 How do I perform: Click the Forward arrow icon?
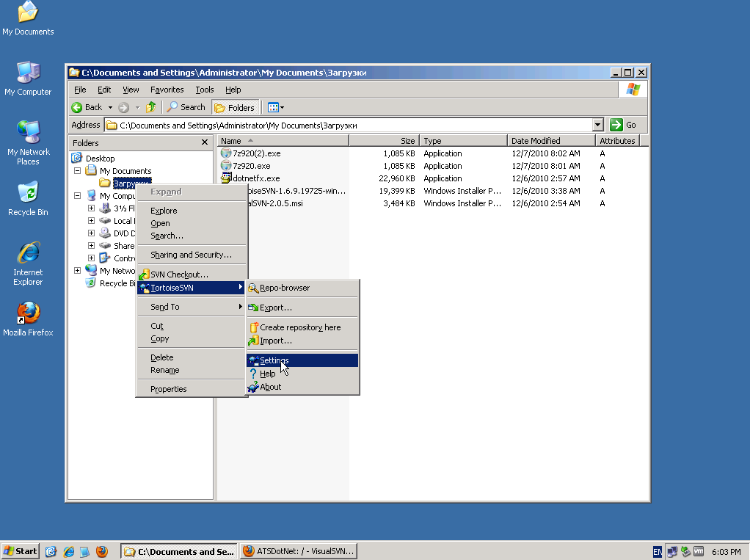(x=123, y=108)
